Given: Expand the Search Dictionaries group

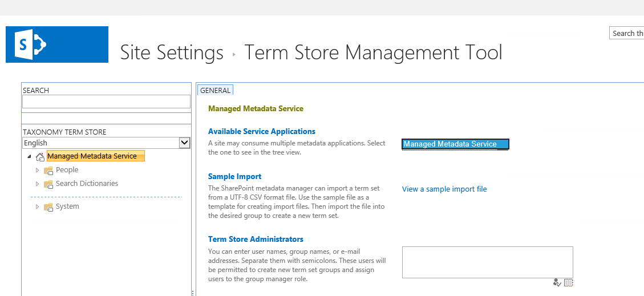Looking at the screenshot, I should [x=38, y=184].
